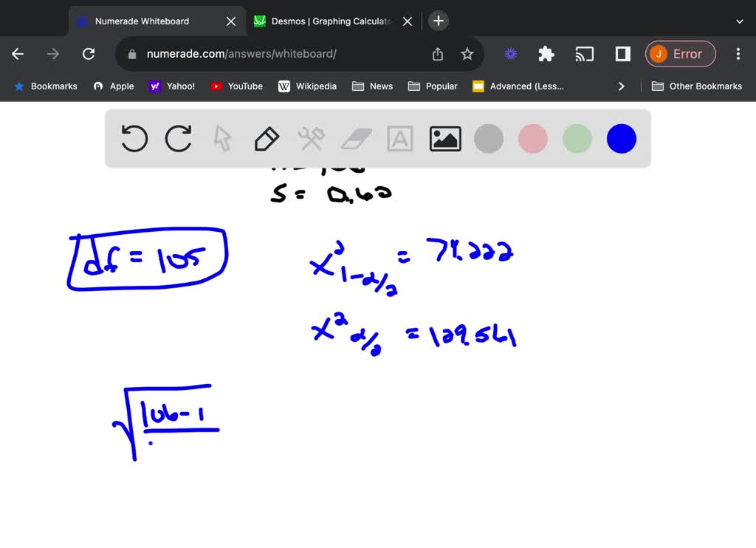Choose the blue pen color
The image size is (756, 548).
pos(622,139)
